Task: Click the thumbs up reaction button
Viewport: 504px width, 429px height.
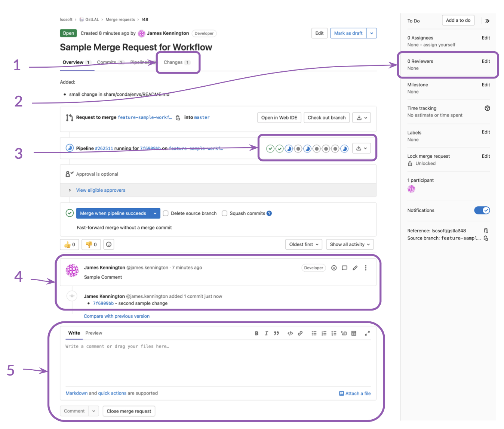Action: (x=70, y=244)
